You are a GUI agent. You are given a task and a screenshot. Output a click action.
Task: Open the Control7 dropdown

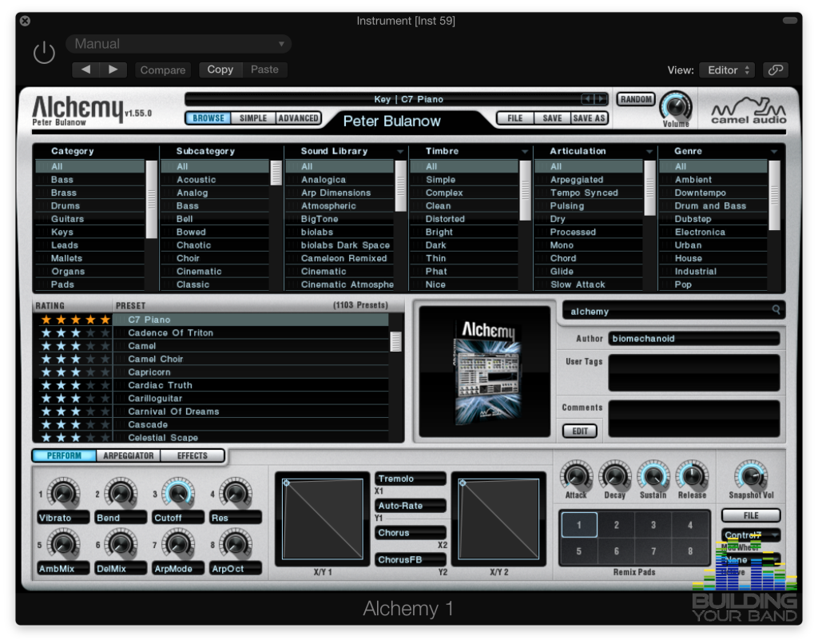point(751,535)
